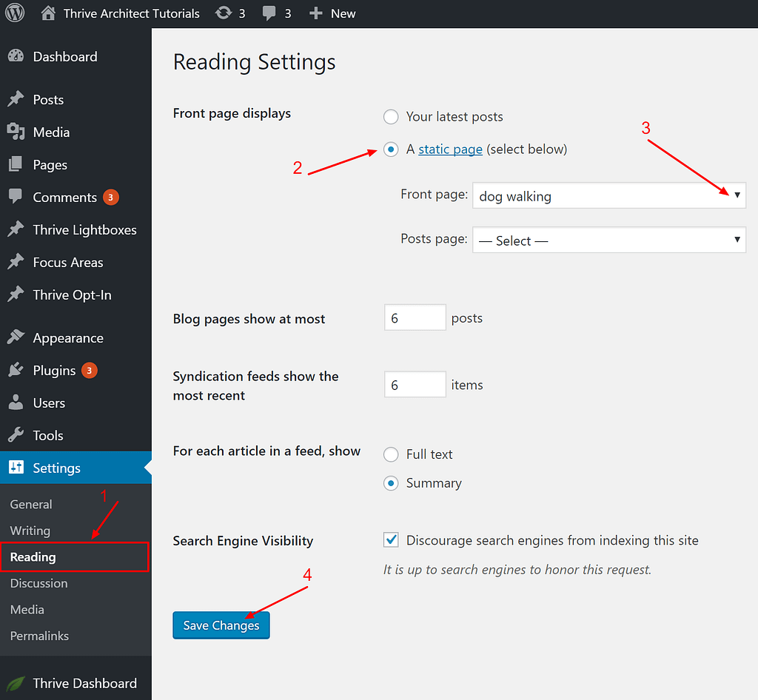
Task: Open the Dashboard menu item
Action: click(76, 56)
